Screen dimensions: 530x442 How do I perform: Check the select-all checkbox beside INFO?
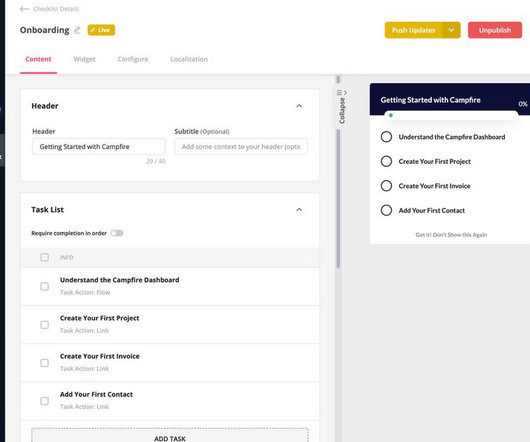click(45, 257)
